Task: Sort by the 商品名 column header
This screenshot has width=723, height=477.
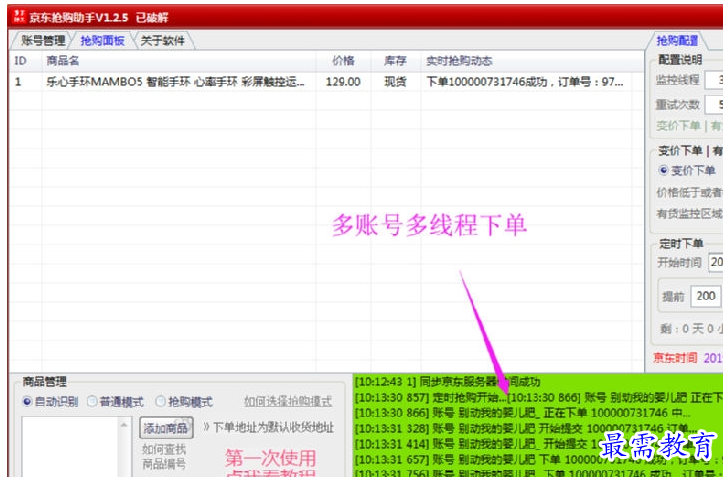Action: point(179,61)
